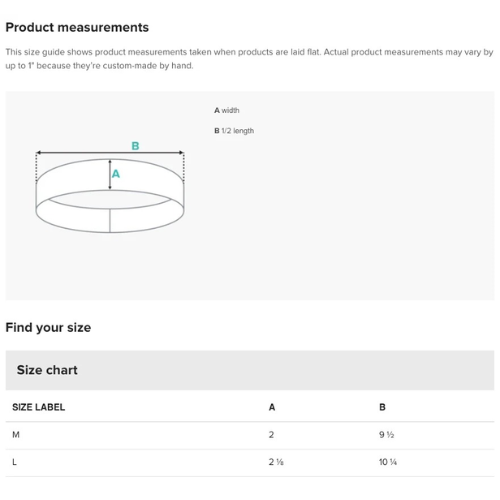Image resolution: width=500 pixels, height=500 pixels.
Task: Click the Find your size heading
Action: click(x=48, y=327)
